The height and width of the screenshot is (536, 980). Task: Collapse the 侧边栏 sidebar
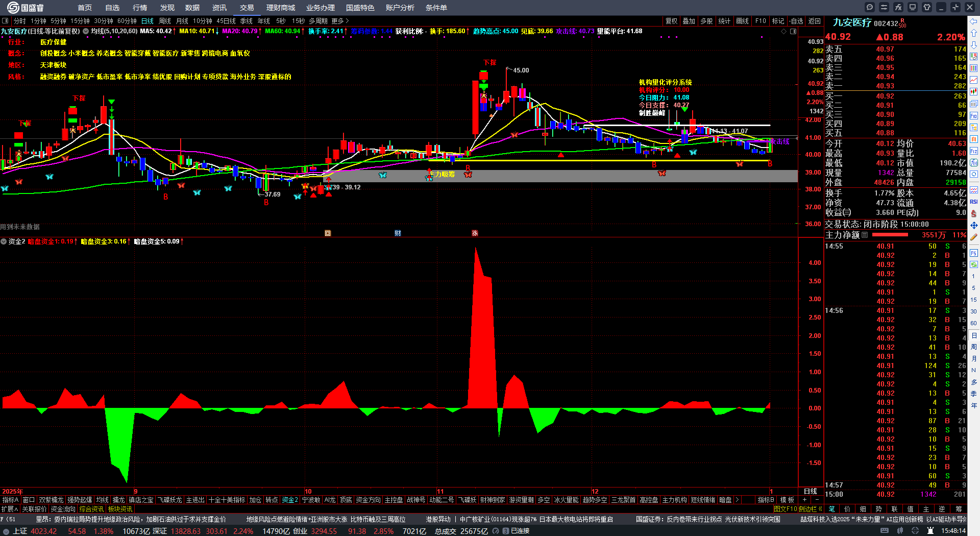coord(810,509)
